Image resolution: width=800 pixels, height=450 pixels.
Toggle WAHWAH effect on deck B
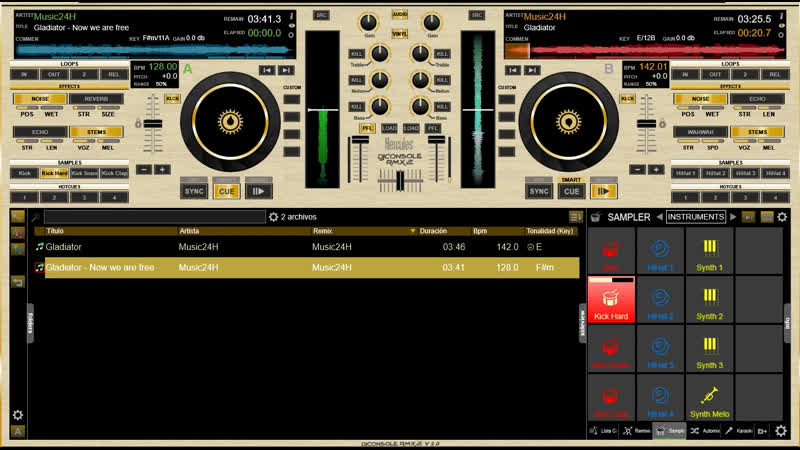[x=700, y=132]
